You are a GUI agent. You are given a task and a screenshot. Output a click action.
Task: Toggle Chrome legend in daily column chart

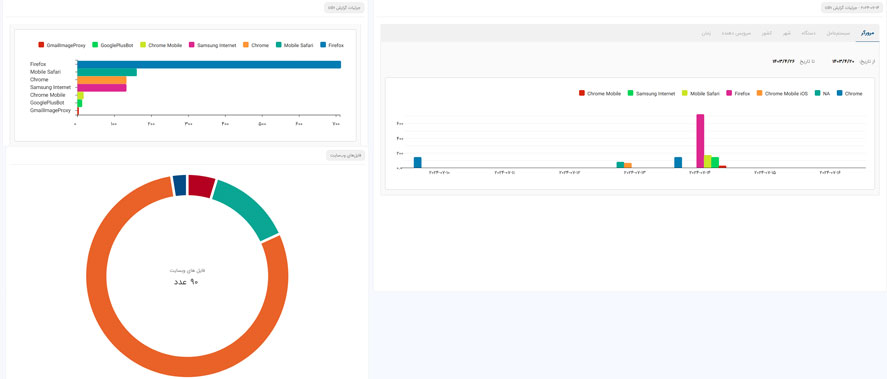point(850,93)
